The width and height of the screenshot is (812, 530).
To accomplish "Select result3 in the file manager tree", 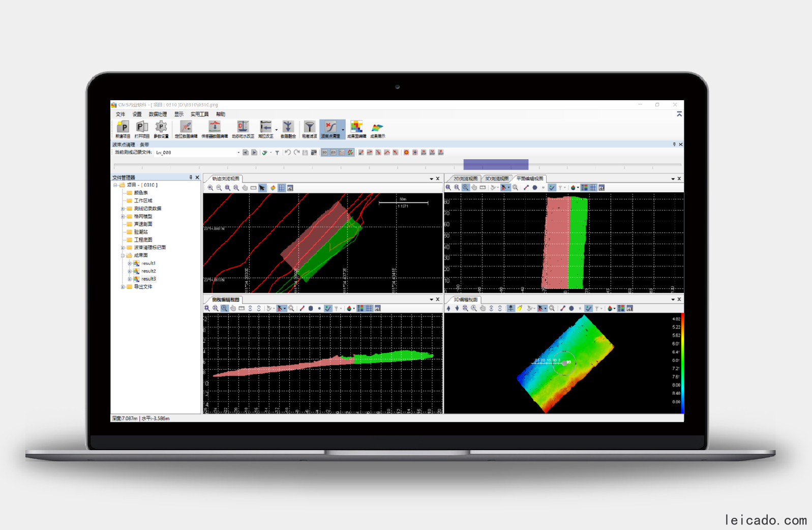I will [x=148, y=279].
